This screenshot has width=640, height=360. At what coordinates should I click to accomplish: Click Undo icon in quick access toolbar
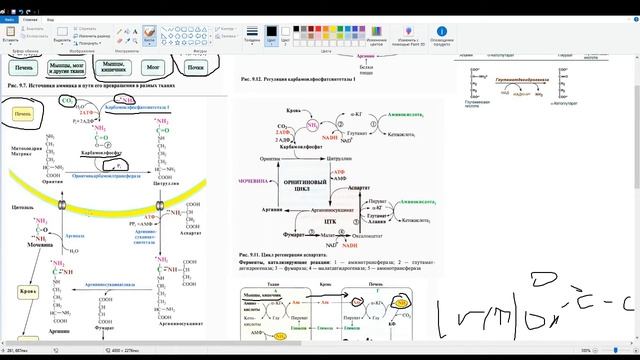point(21,12)
